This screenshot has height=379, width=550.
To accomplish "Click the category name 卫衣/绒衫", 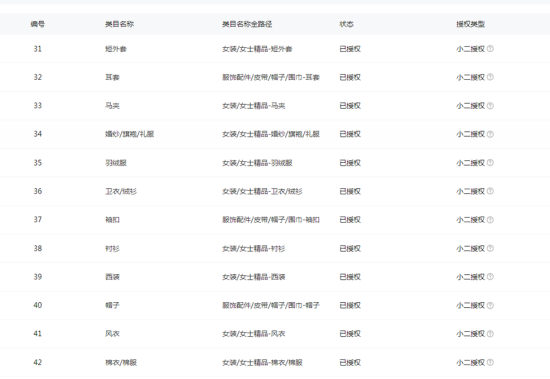I will [121, 191].
